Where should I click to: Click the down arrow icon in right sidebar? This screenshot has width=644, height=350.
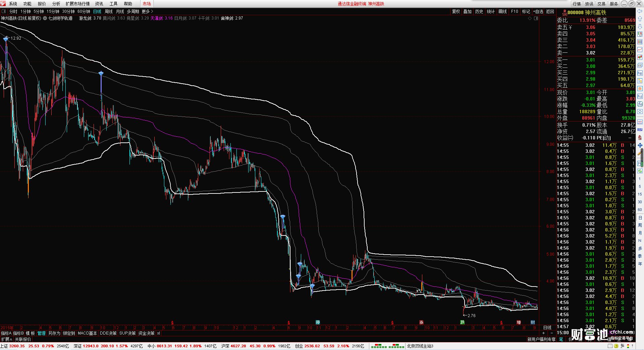[640, 27]
